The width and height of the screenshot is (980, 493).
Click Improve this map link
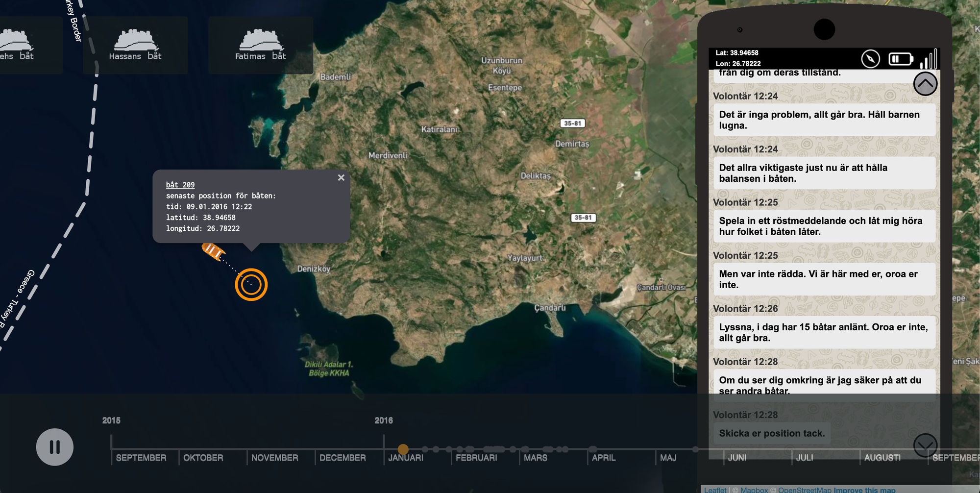click(864, 490)
